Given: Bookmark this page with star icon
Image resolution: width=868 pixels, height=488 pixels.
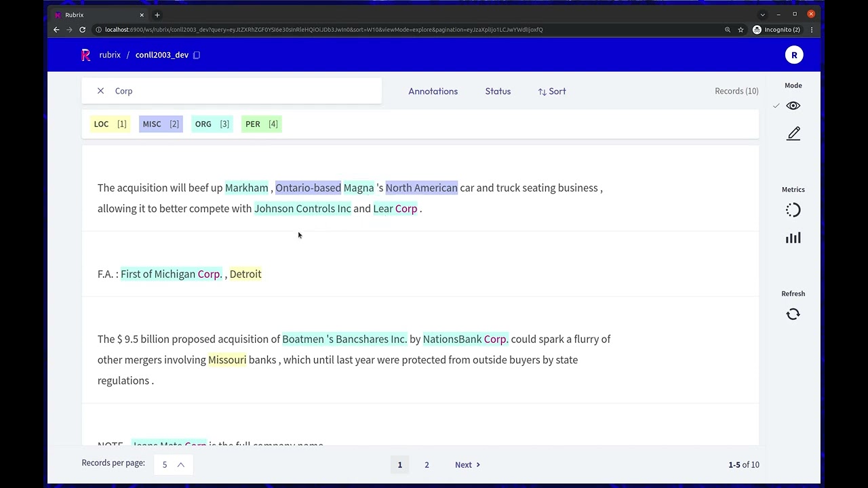Looking at the screenshot, I should click(741, 30).
